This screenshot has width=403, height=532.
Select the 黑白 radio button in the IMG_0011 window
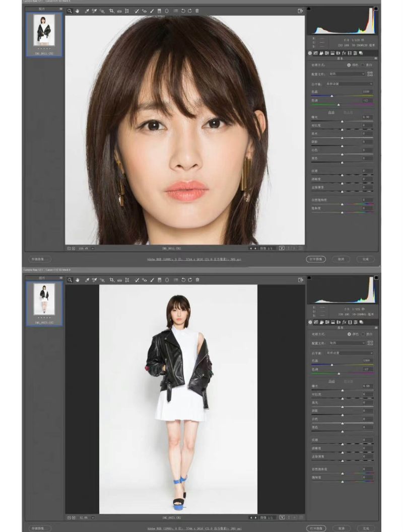[x=363, y=65]
